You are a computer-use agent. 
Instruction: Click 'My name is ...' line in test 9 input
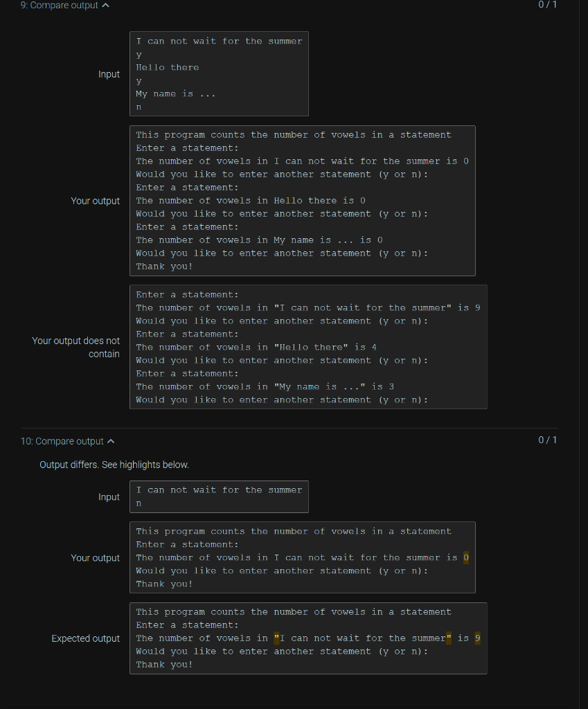coord(175,94)
